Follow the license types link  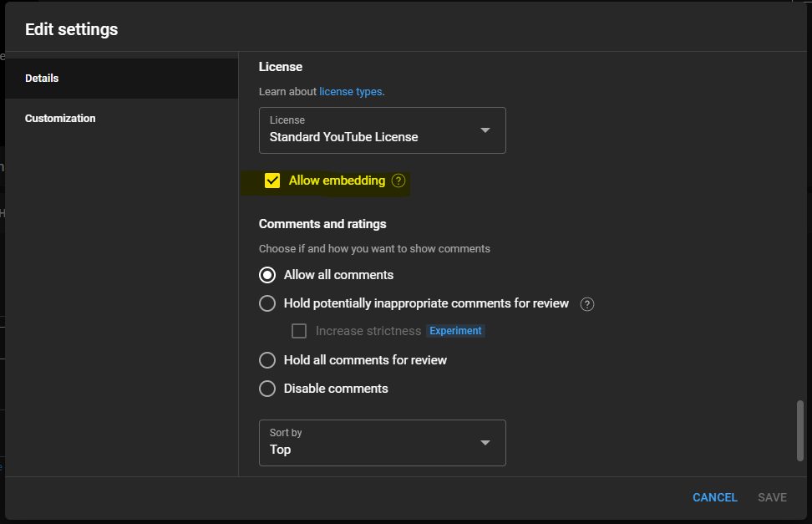[x=351, y=92]
